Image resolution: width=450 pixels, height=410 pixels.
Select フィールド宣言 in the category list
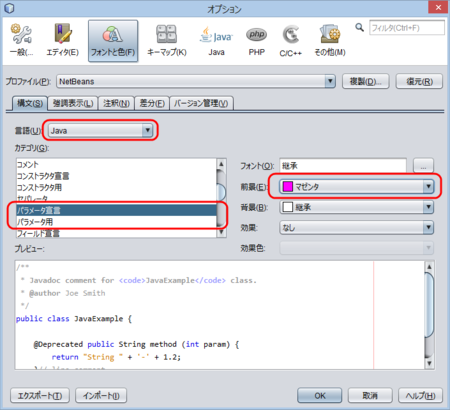(116, 233)
